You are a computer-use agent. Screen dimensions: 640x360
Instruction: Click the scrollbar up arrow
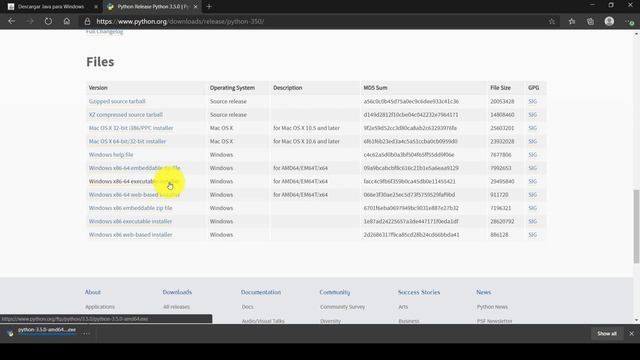[636, 34]
